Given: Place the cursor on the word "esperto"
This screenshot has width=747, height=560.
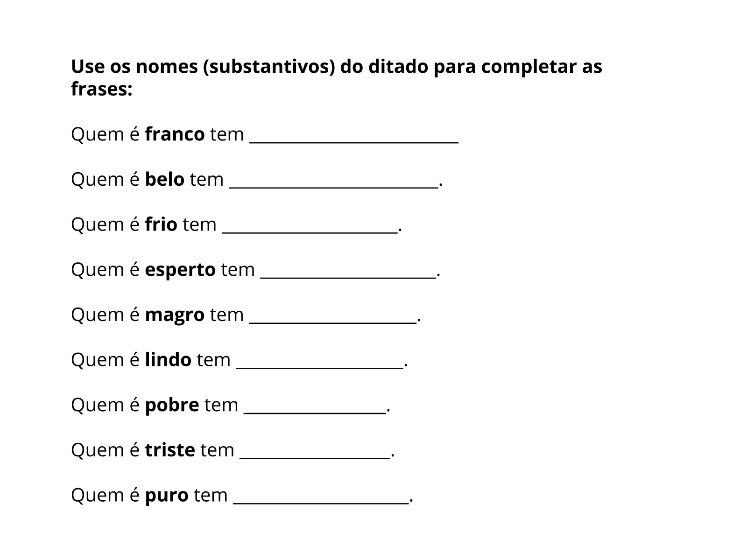Looking at the screenshot, I should pos(180,270).
